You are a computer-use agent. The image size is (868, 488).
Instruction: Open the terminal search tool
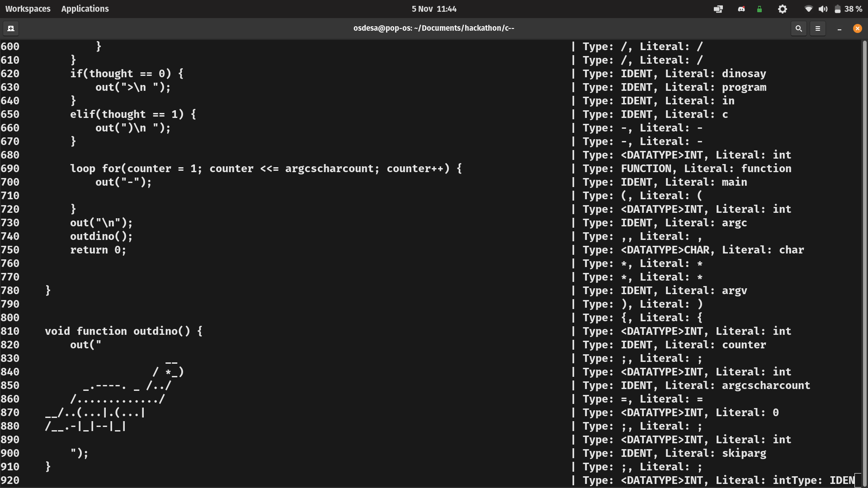pyautogui.click(x=798, y=28)
